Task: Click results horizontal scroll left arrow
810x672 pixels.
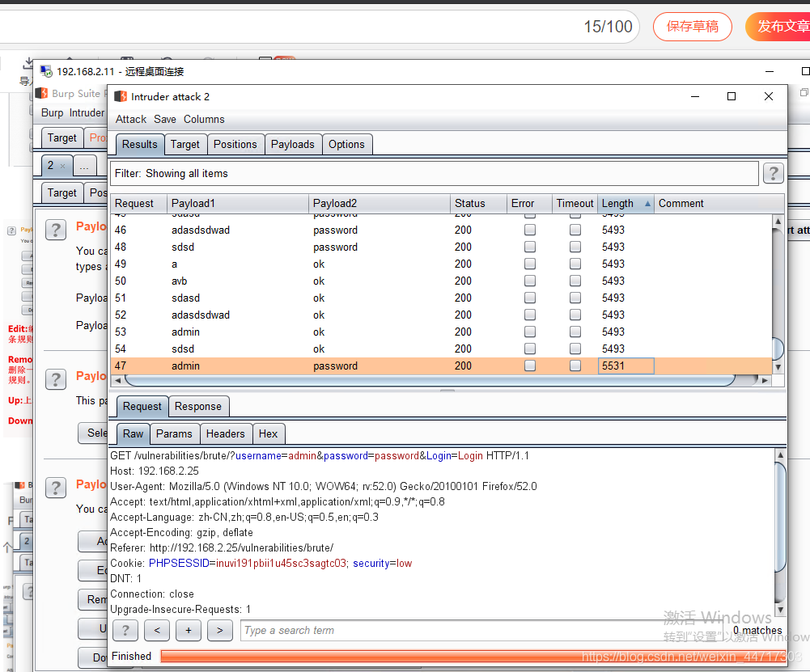Action: click(118, 380)
